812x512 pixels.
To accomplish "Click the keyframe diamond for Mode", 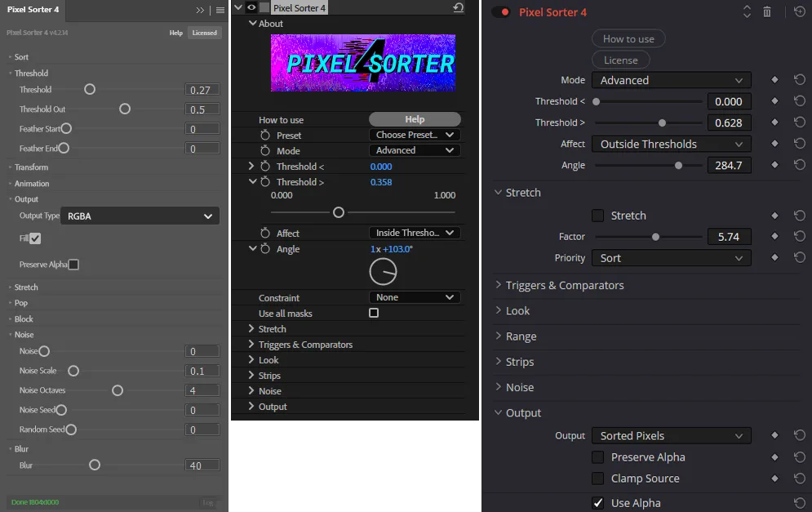I will [x=774, y=80].
